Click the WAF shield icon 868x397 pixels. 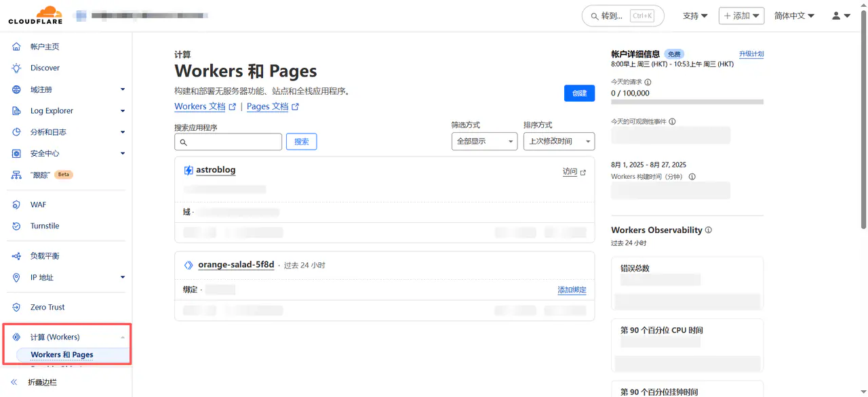(x=16, y=205)
